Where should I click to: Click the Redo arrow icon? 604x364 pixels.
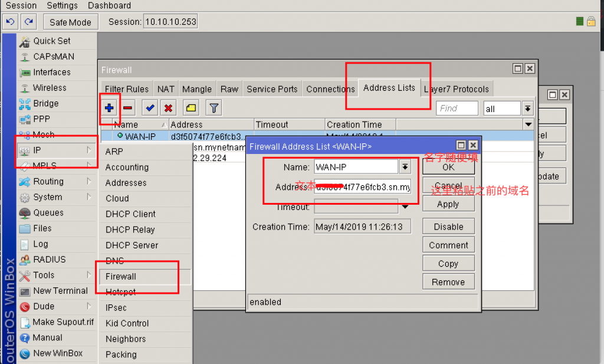(x=28, y=22)
